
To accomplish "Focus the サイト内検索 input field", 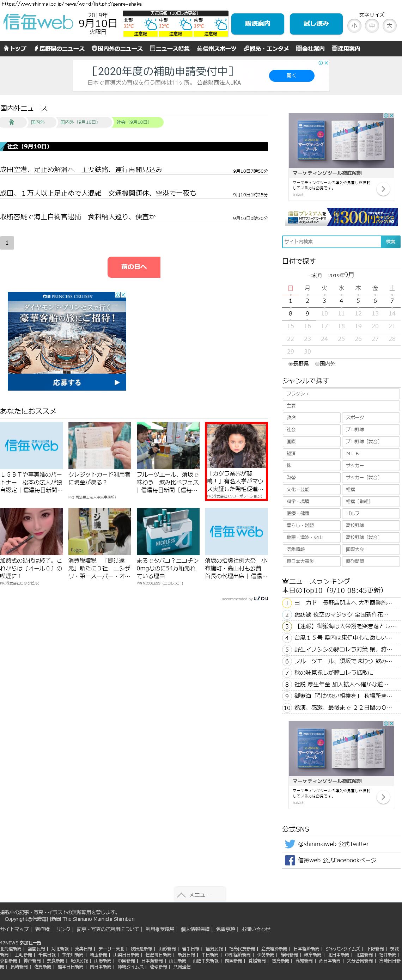I will point(331,241).
